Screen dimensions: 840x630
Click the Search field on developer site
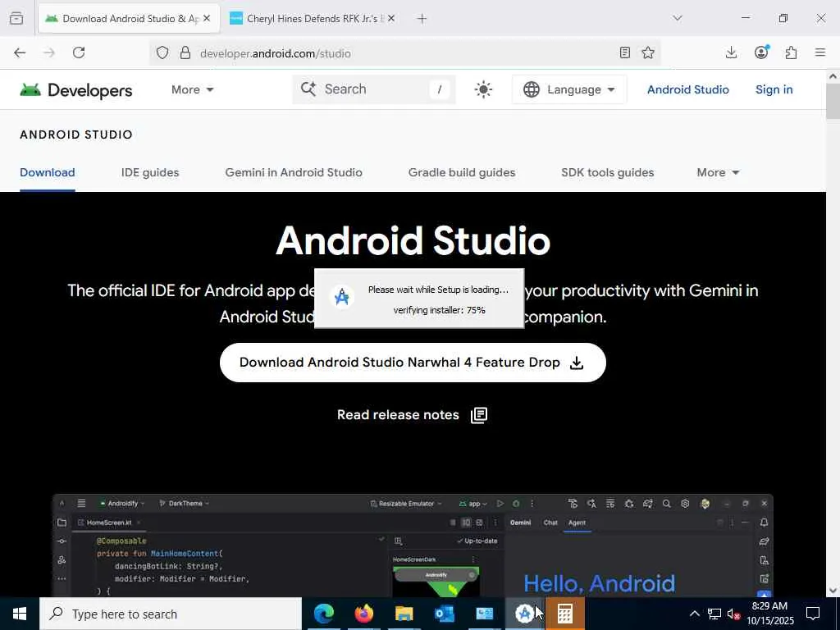[x=374, y=89]
